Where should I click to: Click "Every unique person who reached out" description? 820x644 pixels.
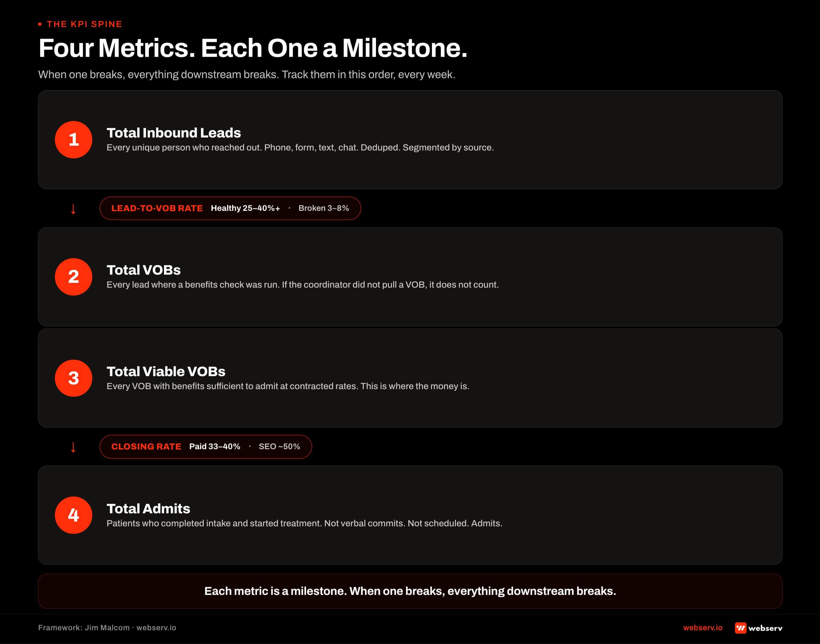click(x=300, y=147)
